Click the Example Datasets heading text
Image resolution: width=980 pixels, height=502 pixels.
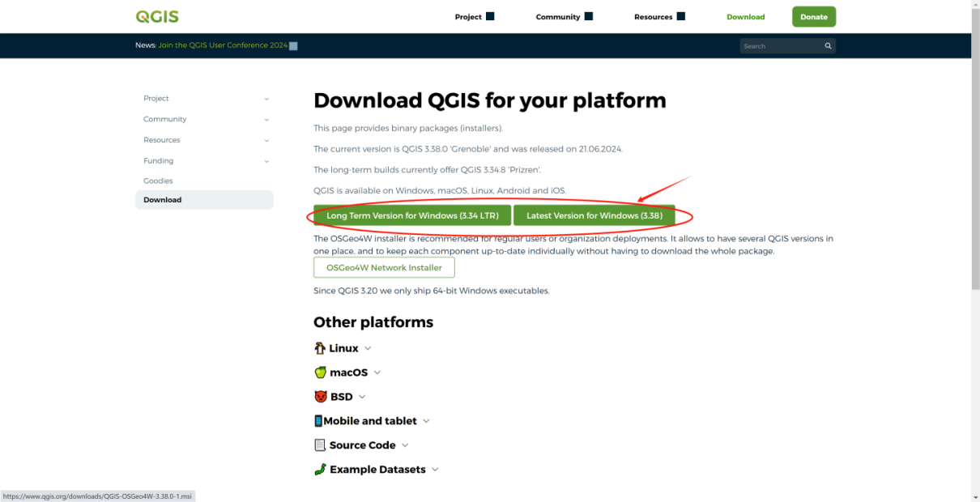click(x=377, y=470)
